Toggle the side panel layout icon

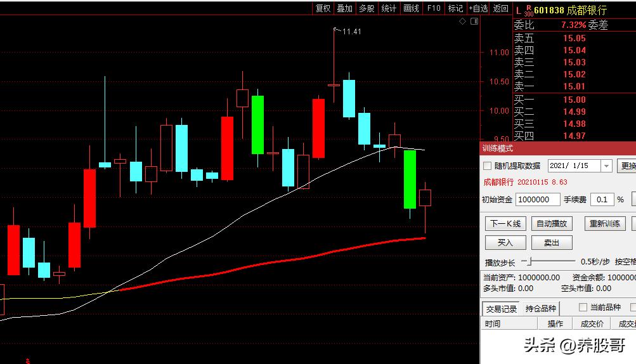[x=473, y=22]
